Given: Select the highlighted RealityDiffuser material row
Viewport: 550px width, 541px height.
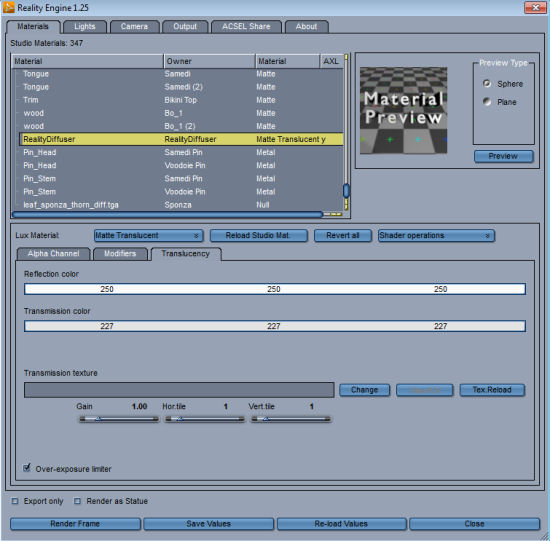Looking at the screenshot, I should point(181,139).
